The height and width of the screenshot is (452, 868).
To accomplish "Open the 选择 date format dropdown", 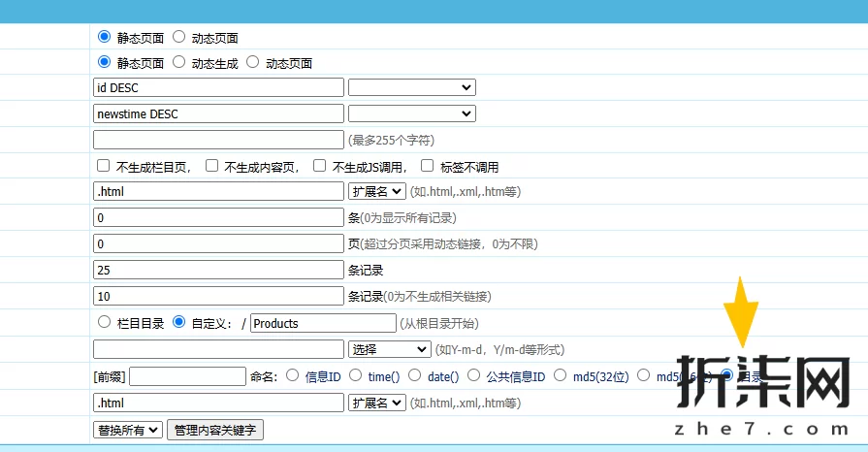I will point(389,349).
